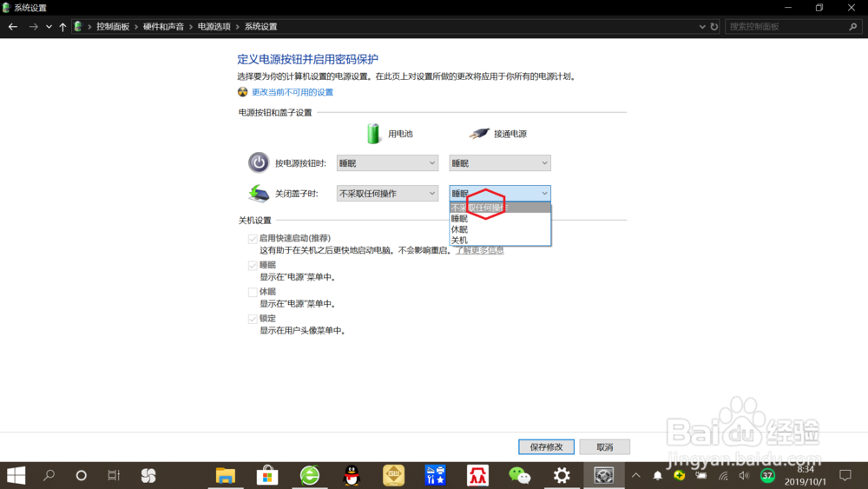
Task: Click the power button icon
Action: (x=258, y=162)
